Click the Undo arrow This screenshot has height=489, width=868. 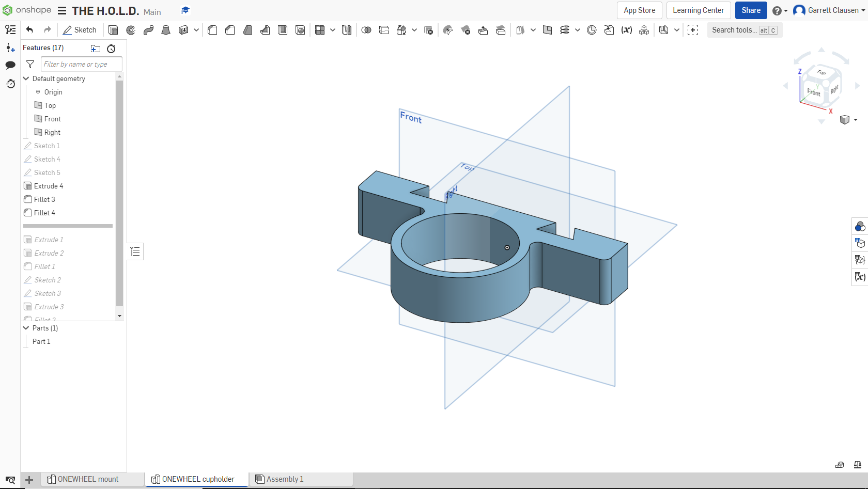point(29,30)
